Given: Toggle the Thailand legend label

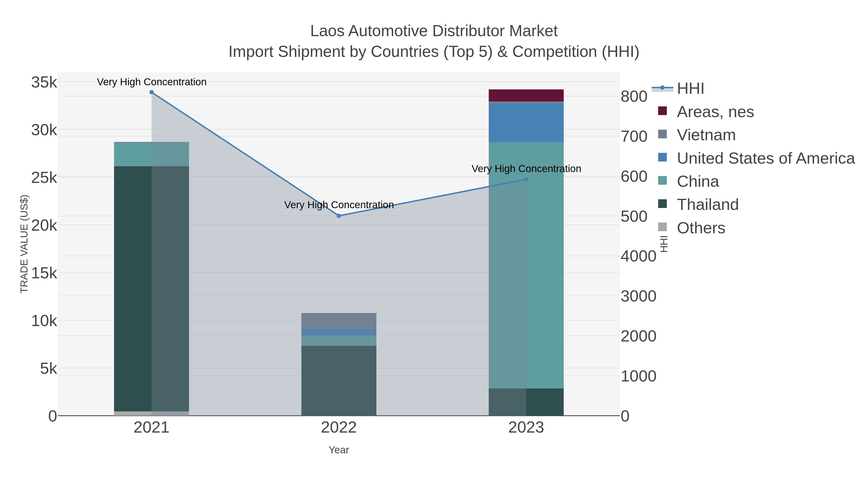Looking at the screenshot, I should pos(708,204).
